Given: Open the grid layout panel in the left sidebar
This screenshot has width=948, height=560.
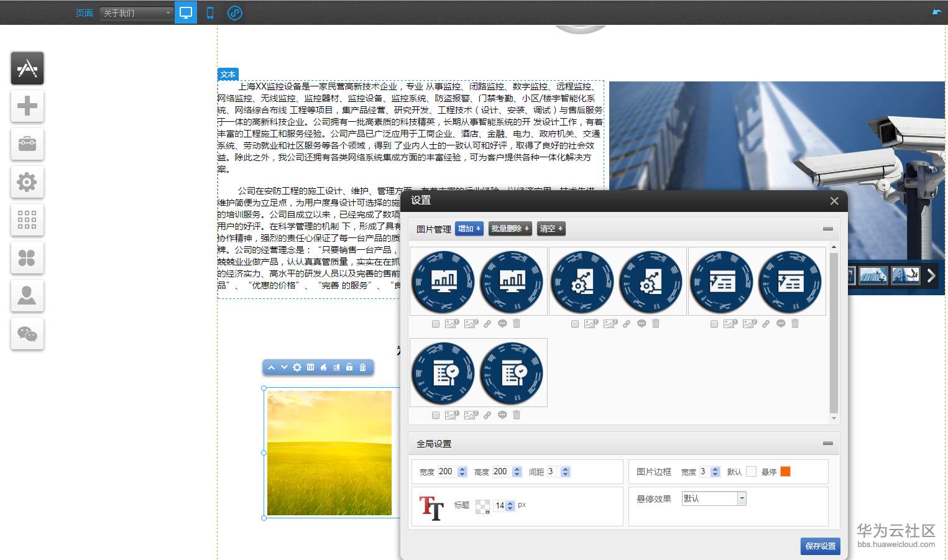Looking at the screenshot, I should click(x=27, y=220).
